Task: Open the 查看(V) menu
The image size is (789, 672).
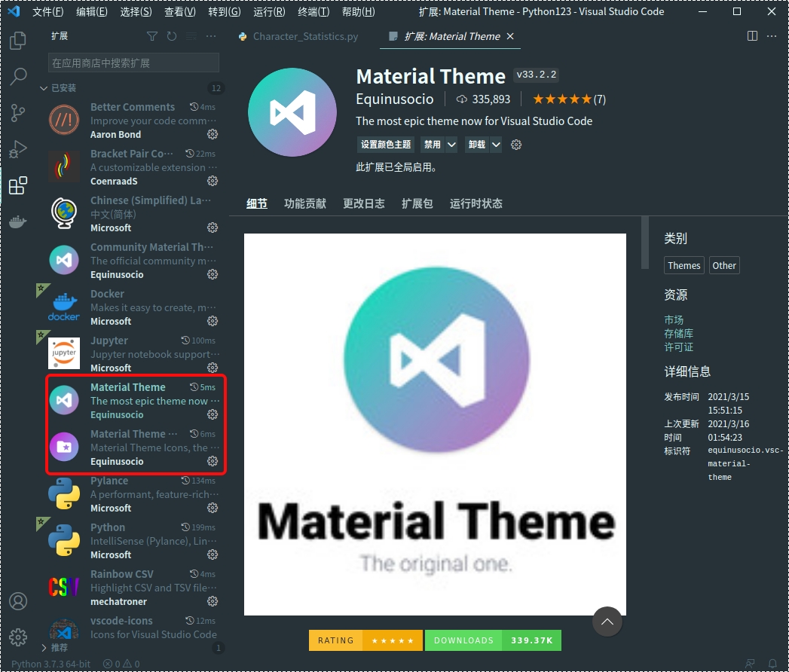Action: [x=180, y=11]
